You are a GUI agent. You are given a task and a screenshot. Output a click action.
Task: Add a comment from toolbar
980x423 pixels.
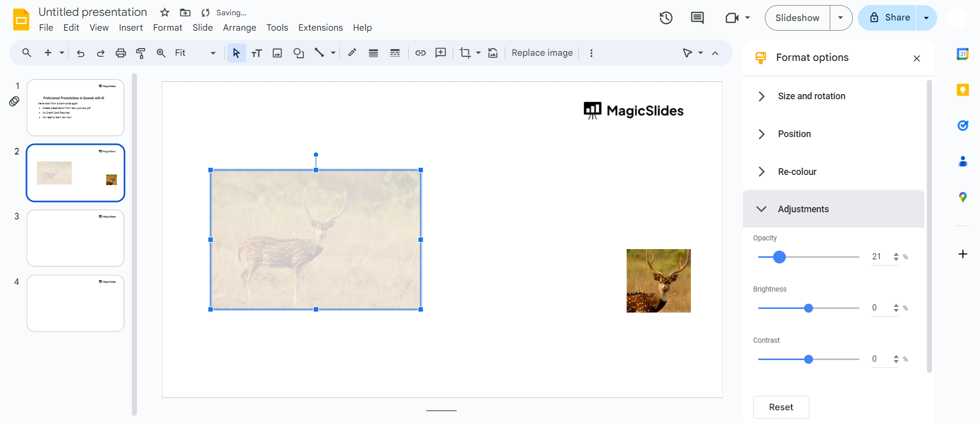pyautogui.click(x=440, y=53)
